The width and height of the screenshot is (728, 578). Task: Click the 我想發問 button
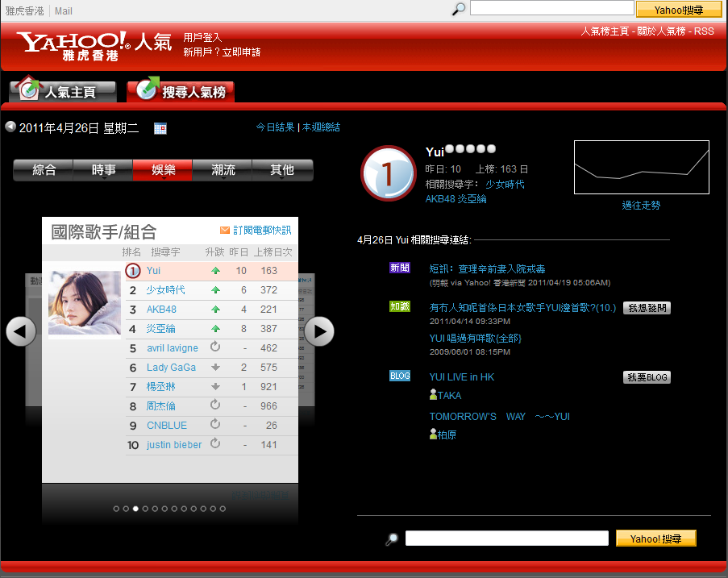pyautogui.click(x=647, y=308)
